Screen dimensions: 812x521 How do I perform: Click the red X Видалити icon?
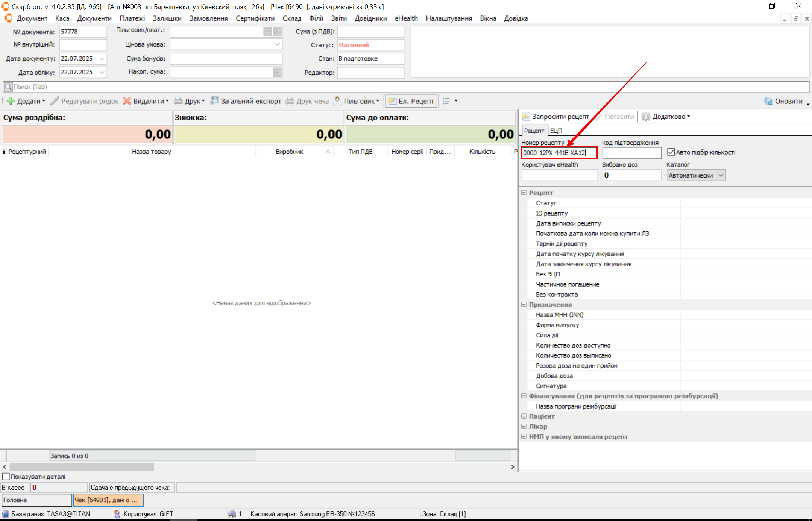(x=127, y=101)
